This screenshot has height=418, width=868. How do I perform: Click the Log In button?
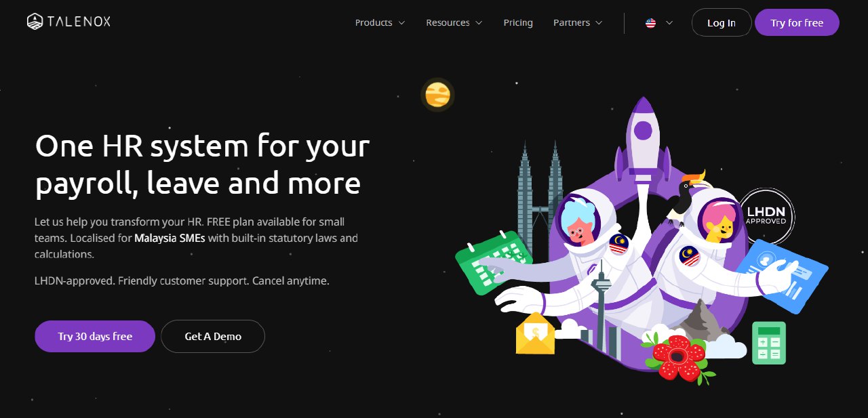[722, 22]
